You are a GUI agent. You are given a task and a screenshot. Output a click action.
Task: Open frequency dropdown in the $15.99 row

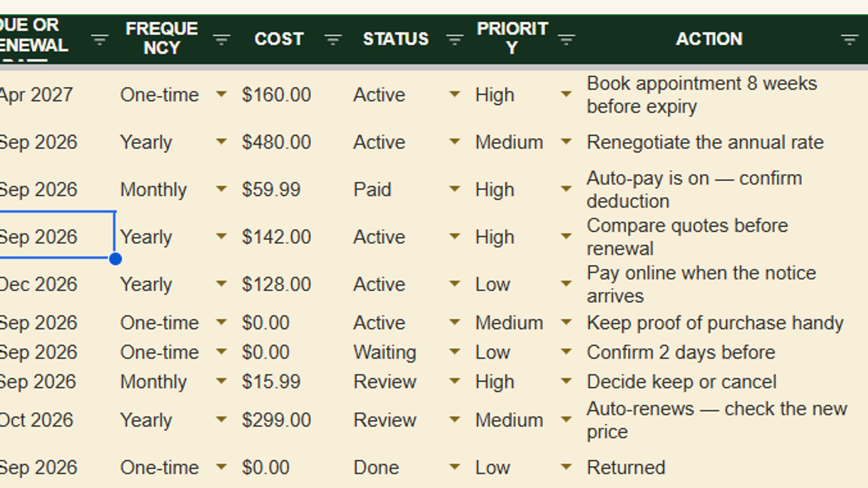point(221,381)
